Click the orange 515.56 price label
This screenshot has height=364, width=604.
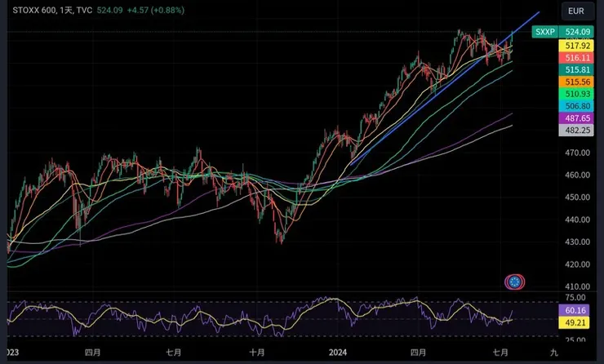click(576, 82)
